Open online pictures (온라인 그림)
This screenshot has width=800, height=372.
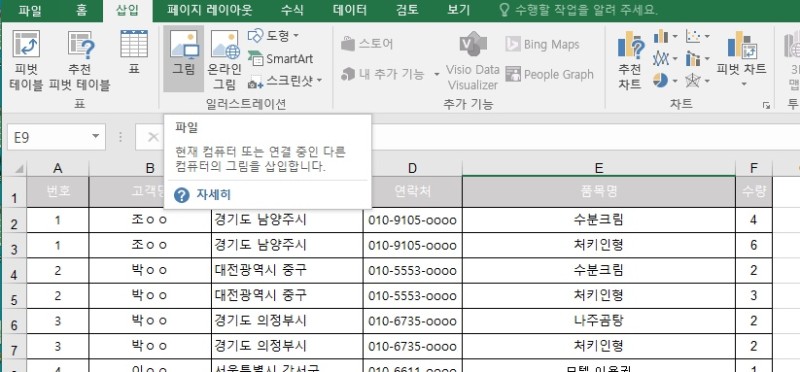click(x=224, y=59)
